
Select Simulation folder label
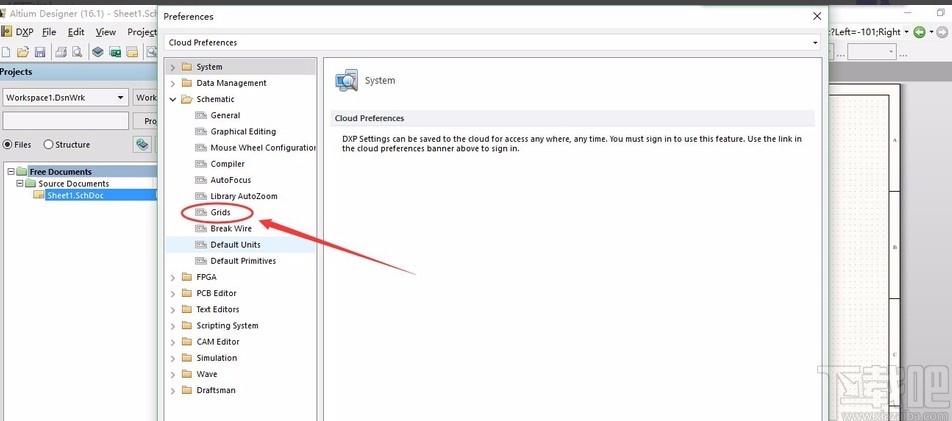pos(217,358)
